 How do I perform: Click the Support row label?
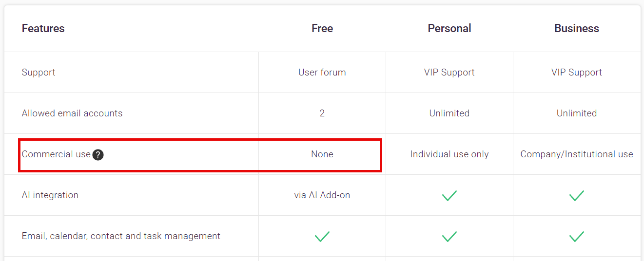coord(39,73)
